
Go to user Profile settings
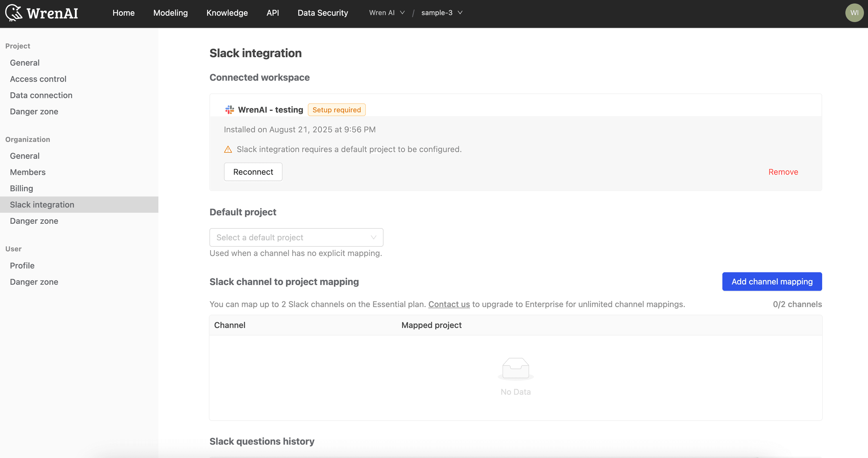(x=22, y=265)
